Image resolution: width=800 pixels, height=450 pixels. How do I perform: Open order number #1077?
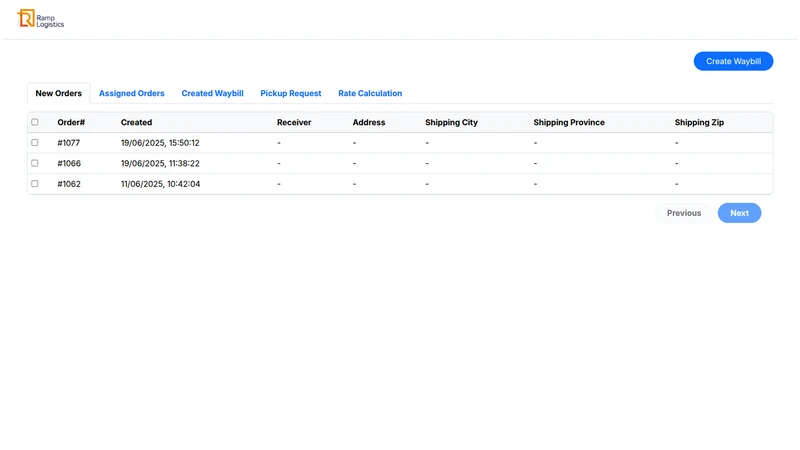click(x=68, y=143)
